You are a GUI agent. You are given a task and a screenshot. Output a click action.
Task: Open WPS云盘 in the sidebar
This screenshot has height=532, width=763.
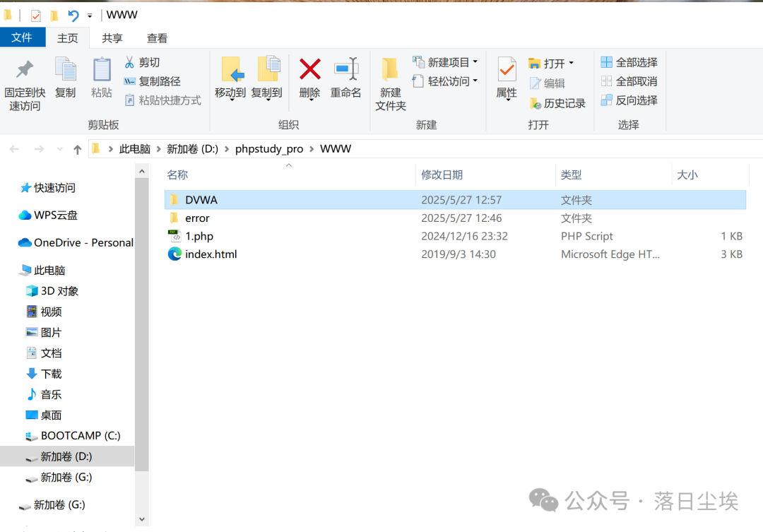[x=48, y=215]
